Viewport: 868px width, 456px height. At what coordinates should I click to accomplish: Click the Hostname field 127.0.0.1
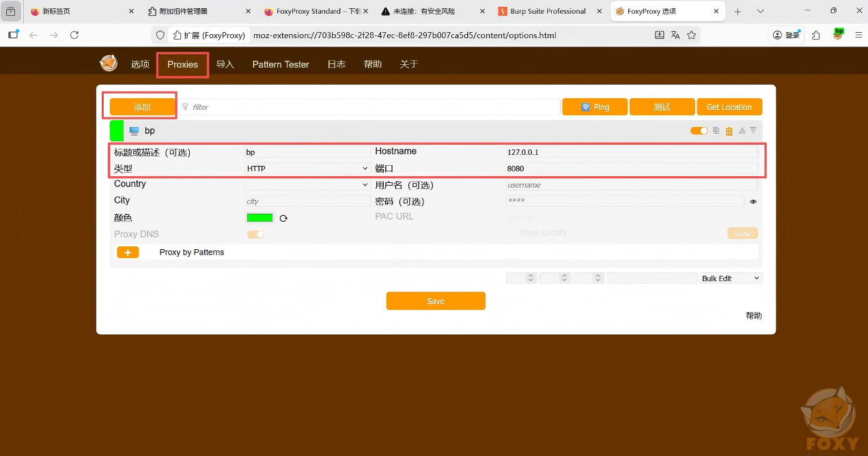click(632, 152)
